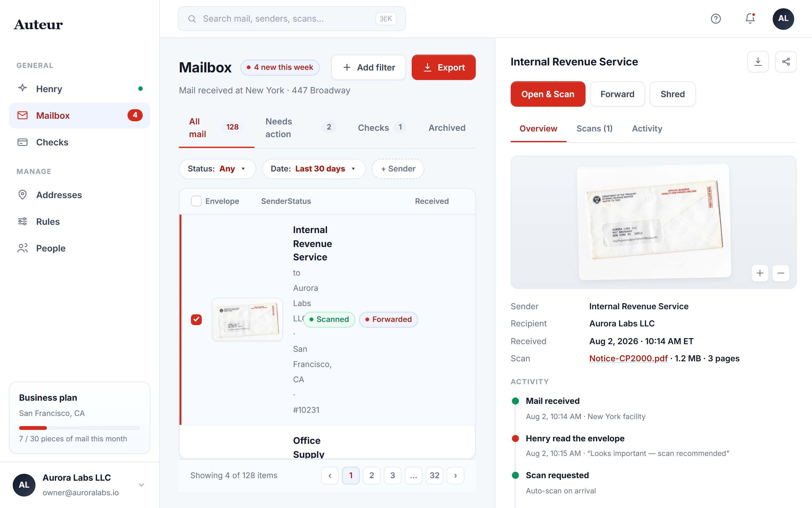Jump to page 32
The image size is (812, 508).
pos(434,475)
